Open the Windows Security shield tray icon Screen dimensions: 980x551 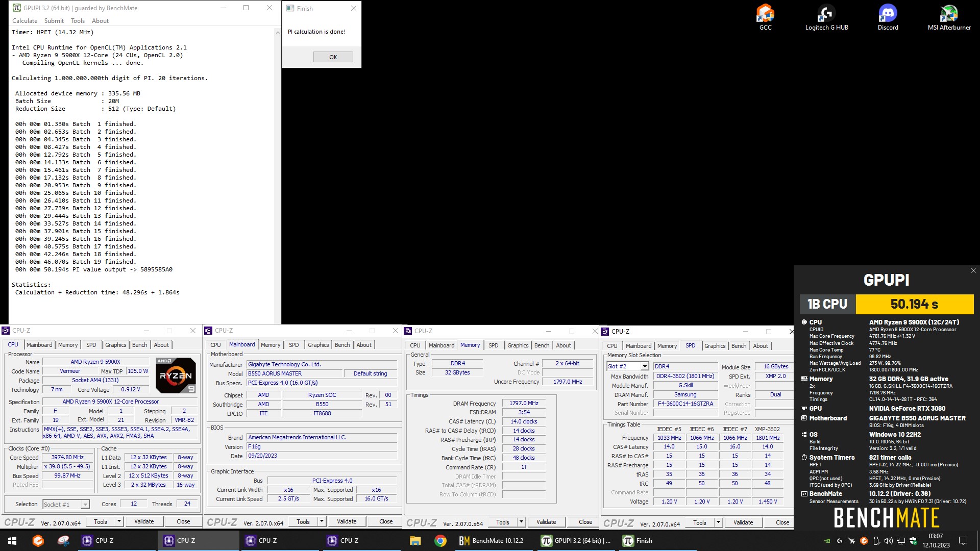(x=913, y=541)
